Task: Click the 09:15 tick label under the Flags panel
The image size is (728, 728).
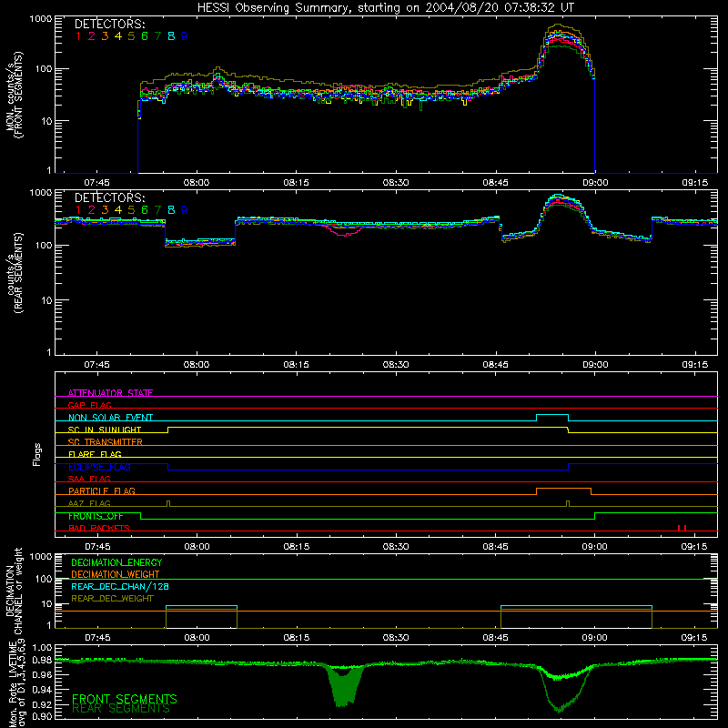Action: click(694, 547)
